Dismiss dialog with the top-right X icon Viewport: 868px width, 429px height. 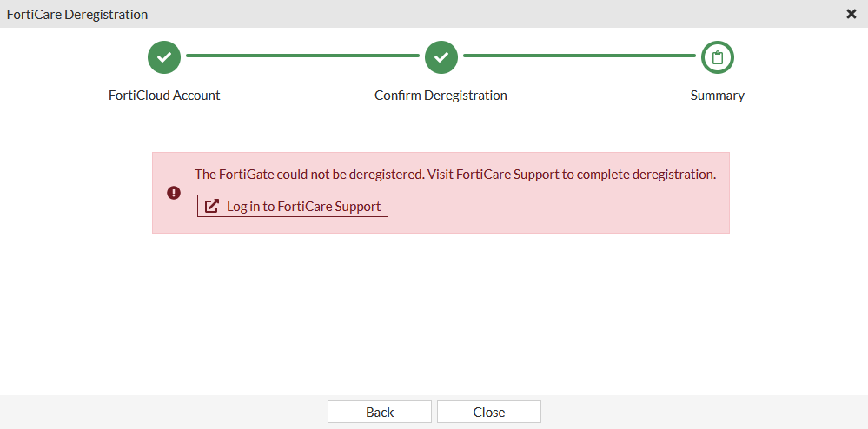coord(851,14)
